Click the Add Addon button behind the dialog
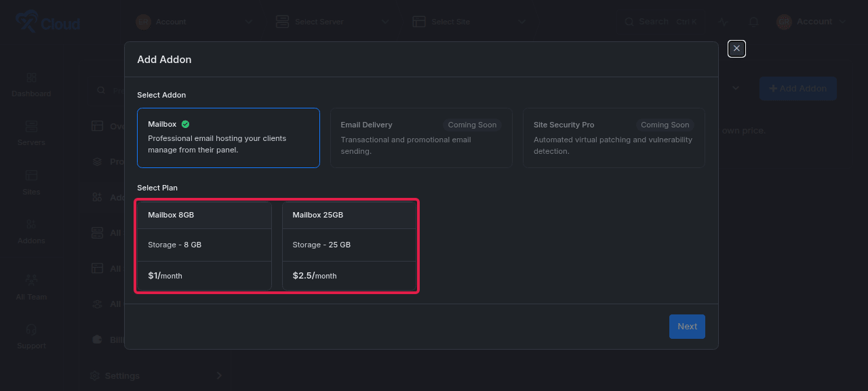 pyautogui.click(x=798, y=89)
